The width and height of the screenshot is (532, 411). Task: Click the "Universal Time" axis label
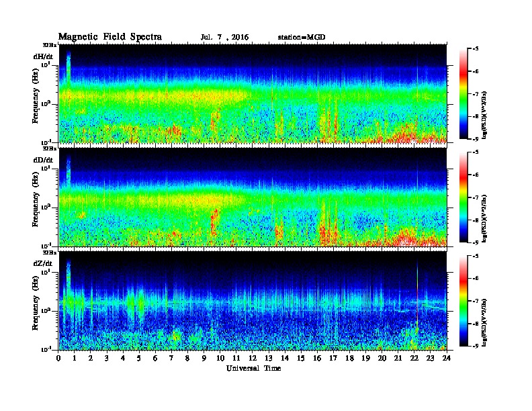253,368
